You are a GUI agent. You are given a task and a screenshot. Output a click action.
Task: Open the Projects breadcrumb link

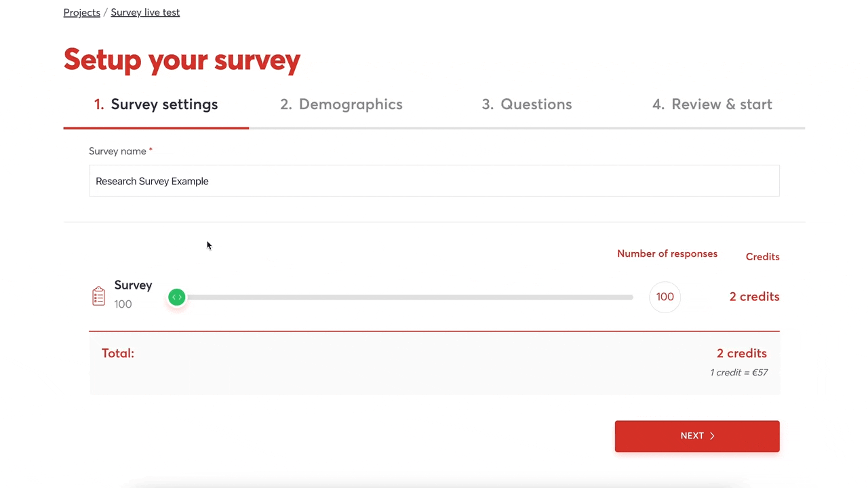pyautogui.click(x=81, y=12)
